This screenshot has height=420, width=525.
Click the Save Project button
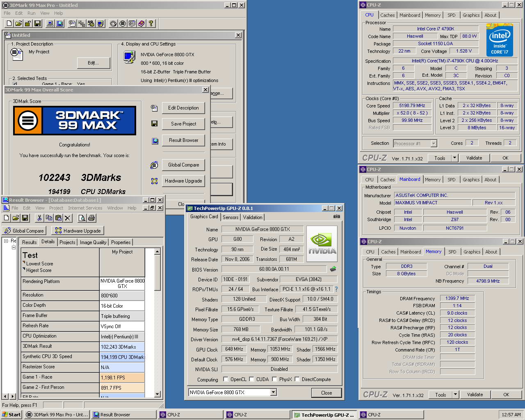[183, 124]
